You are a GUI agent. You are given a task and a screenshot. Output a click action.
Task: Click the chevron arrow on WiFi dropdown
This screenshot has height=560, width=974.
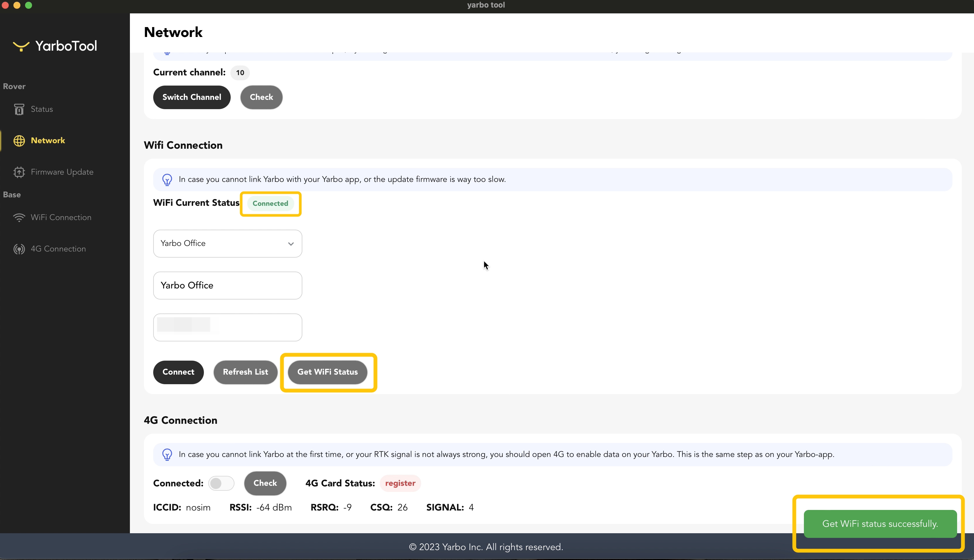tap(291, 244)
